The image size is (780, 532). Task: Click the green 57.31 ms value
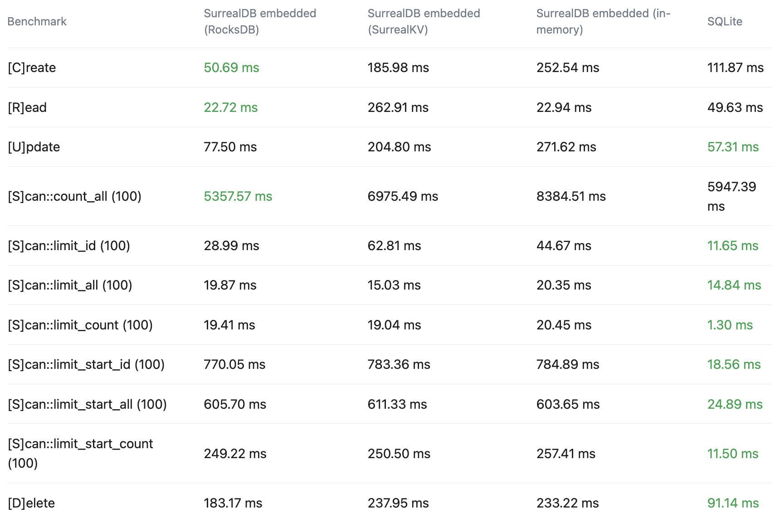[x=733, y=147]
